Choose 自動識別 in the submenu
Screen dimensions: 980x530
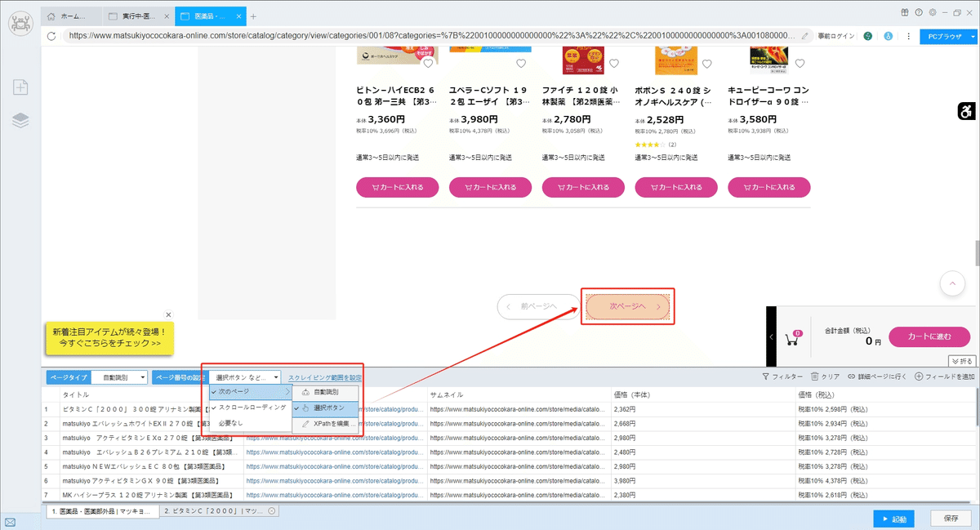(326, 392)
